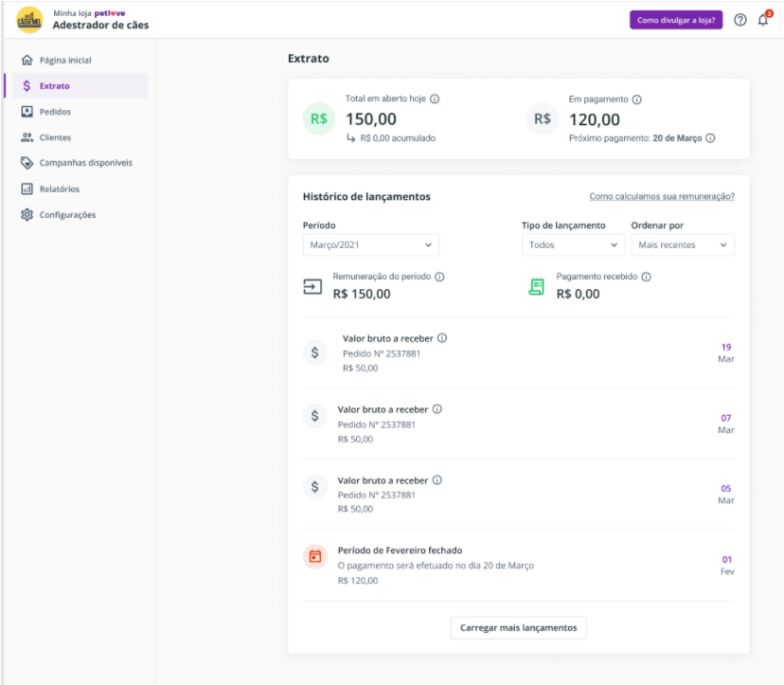784x685 pixels.
Task: Click the store logo in the header
Action: pos(29,19)
